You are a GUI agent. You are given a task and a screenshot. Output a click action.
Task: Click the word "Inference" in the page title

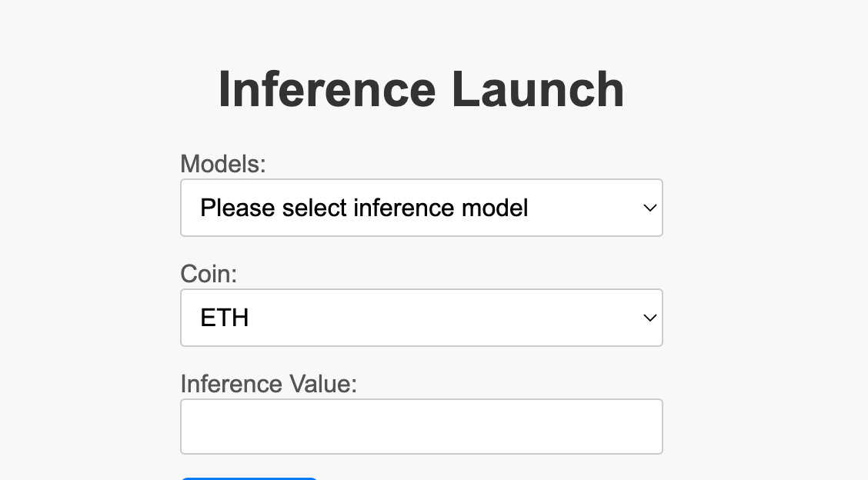tap(327, 89)
